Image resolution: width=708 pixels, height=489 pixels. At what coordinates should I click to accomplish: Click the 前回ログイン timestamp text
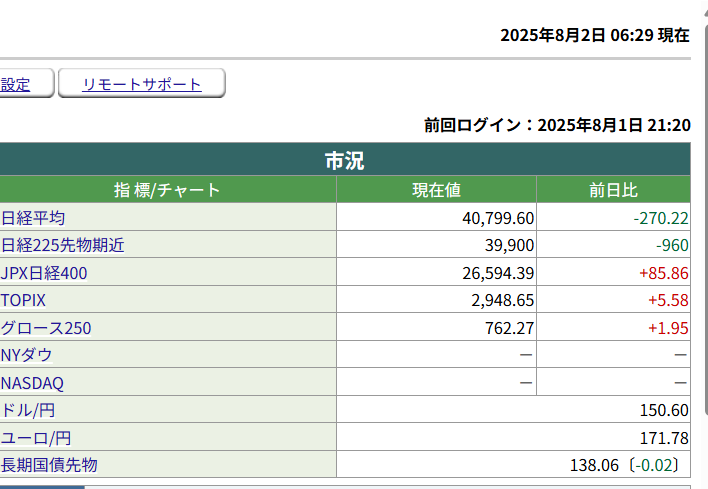click(x=557, y=125)
